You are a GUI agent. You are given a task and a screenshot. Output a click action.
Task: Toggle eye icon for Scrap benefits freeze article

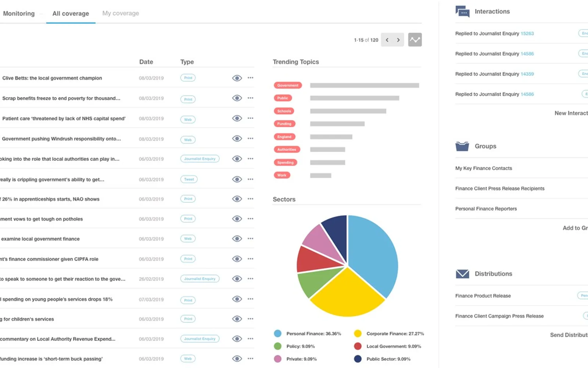(x=237, y=98)
